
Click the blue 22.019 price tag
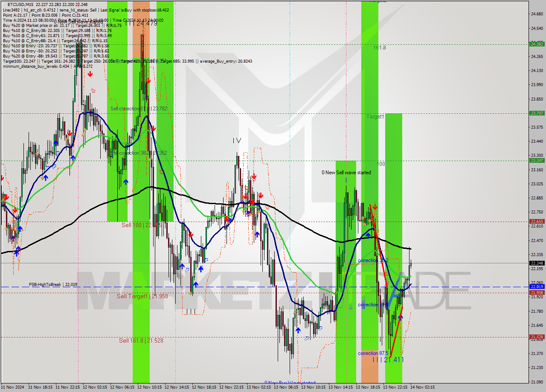(x=537, y=286)
